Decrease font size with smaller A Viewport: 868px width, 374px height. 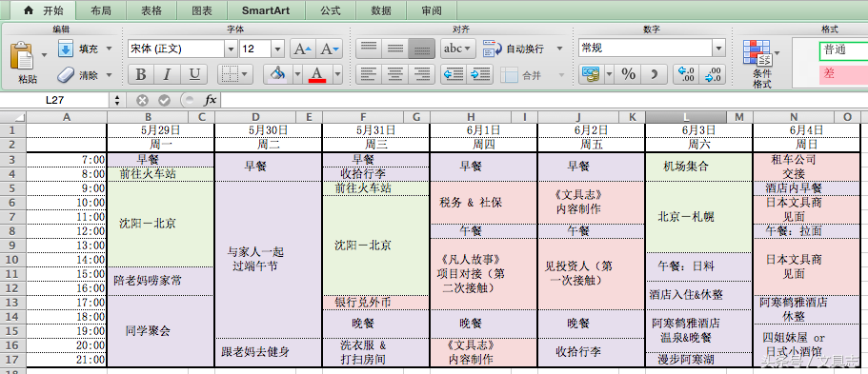click(x=330, y=49)
